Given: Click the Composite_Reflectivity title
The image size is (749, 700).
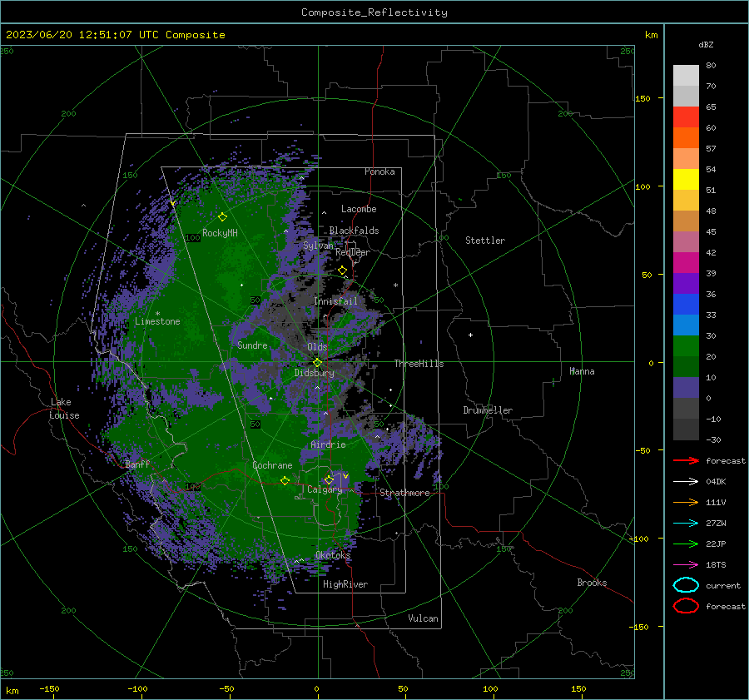Looking at the screenshot, I should pyautogui.click(x=374, y=12).
